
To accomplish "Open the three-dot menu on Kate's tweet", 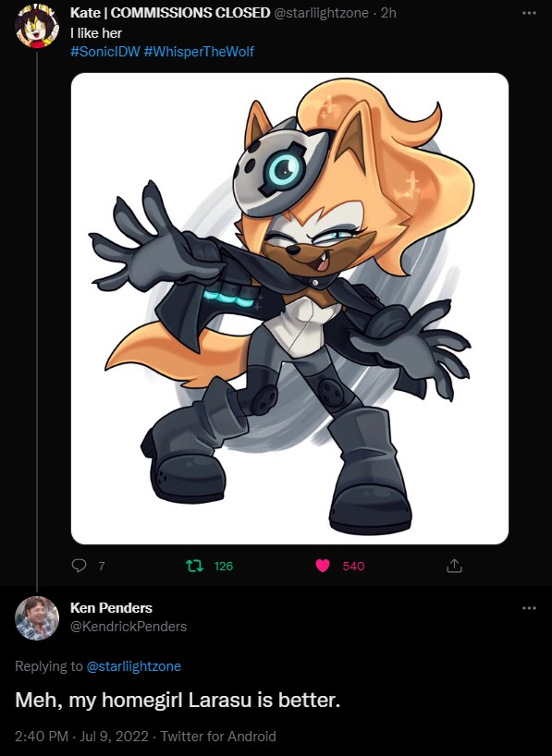I will click(529, 13).
